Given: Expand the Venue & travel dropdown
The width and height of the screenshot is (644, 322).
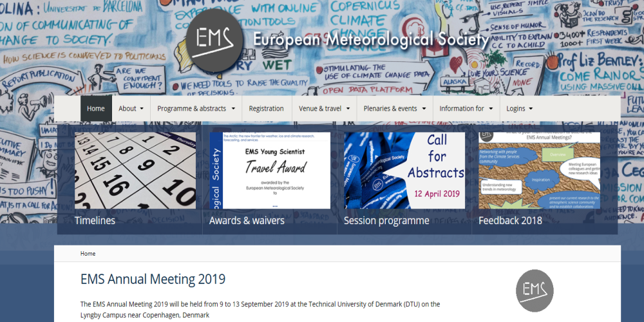Looking at the screenshot, I should 325,108.
